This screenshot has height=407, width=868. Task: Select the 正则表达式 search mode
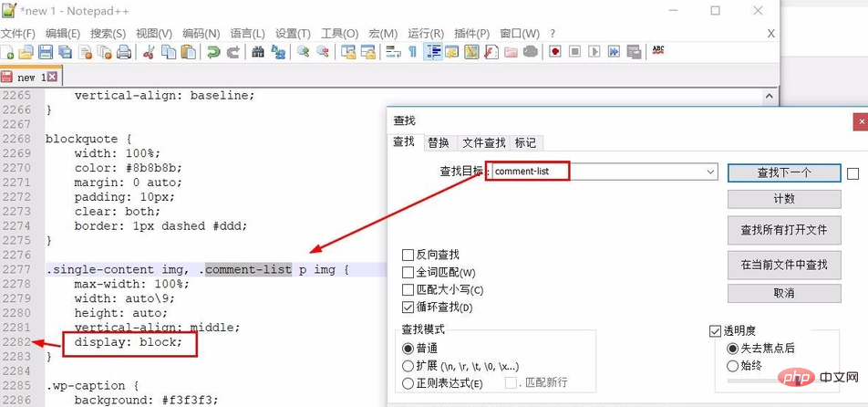(408, 383)
